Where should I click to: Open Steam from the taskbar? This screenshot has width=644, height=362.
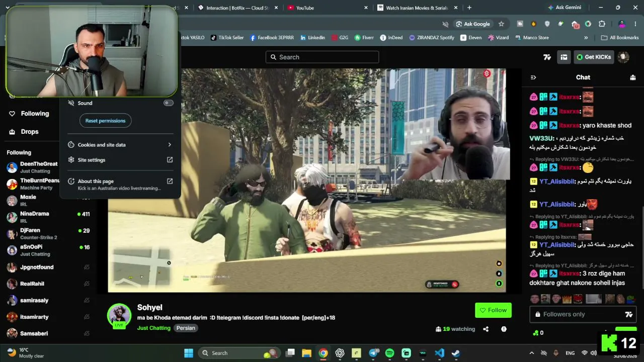pyautogui.click(x=456, y=353)
